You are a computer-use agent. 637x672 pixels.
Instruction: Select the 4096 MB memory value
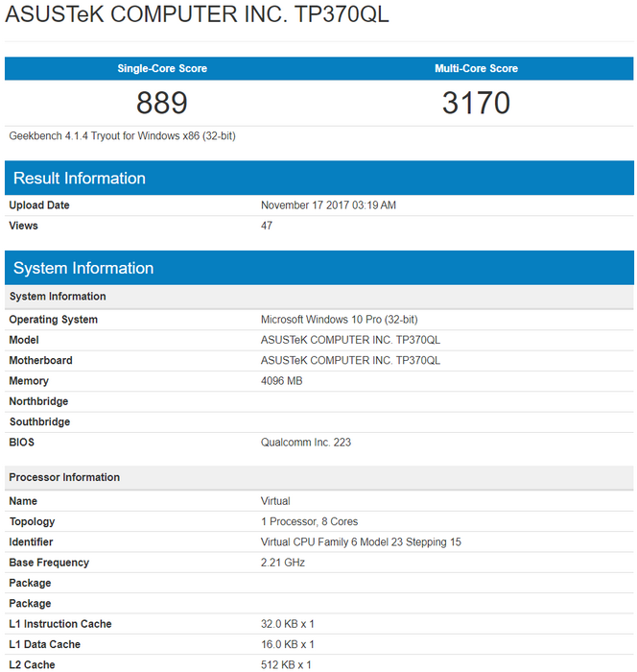click(281, 381)
